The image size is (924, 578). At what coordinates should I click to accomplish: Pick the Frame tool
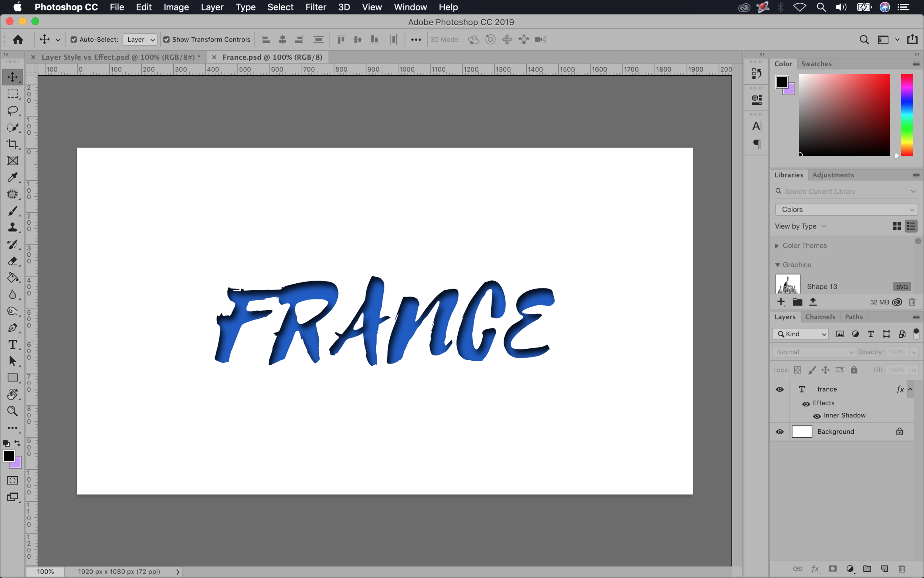pos(13,160)
